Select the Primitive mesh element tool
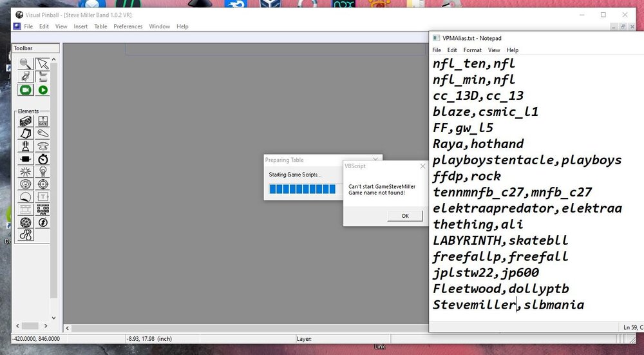This screenshot has height=355, width=644. pyautogui.click(x=26, y=222)
